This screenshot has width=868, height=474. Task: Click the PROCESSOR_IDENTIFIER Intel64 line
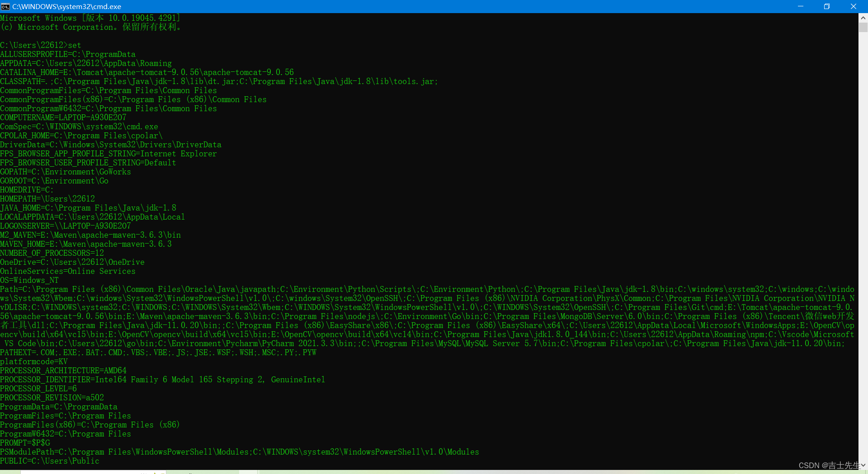[x=163, y=380]
